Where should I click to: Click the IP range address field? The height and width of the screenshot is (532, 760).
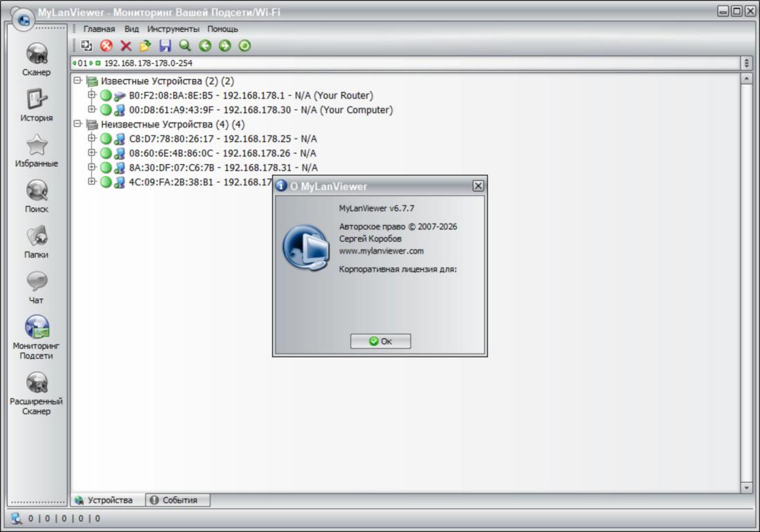tap(416, 63)
